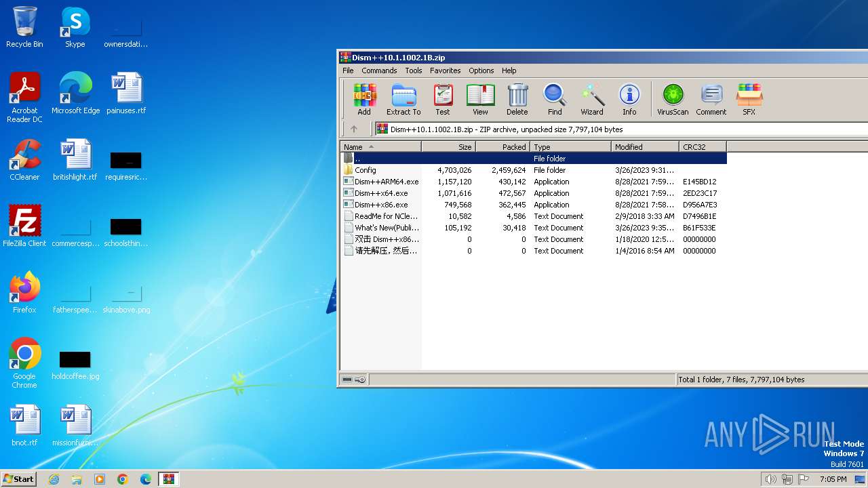Open the Tools menu
The image size is (868, 488).
click(414, 70)
